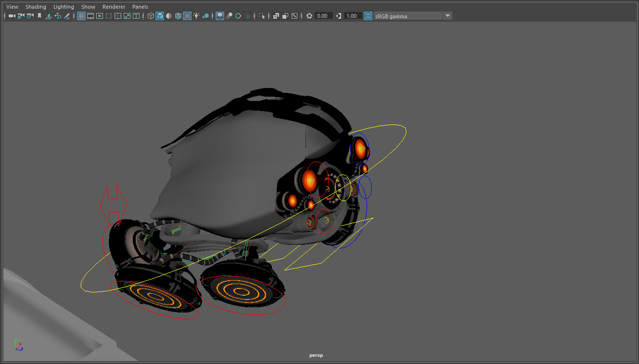Click the gamma value field

point(352,15)
